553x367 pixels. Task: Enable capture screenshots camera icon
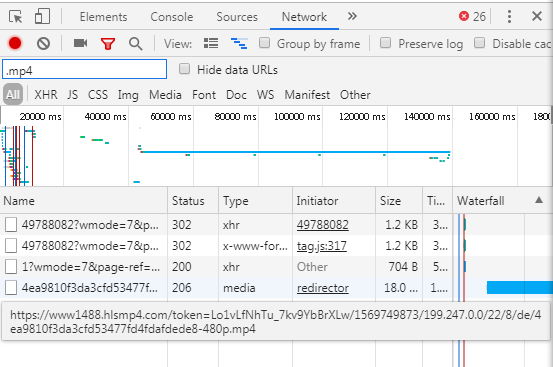[x=80, y=43]
